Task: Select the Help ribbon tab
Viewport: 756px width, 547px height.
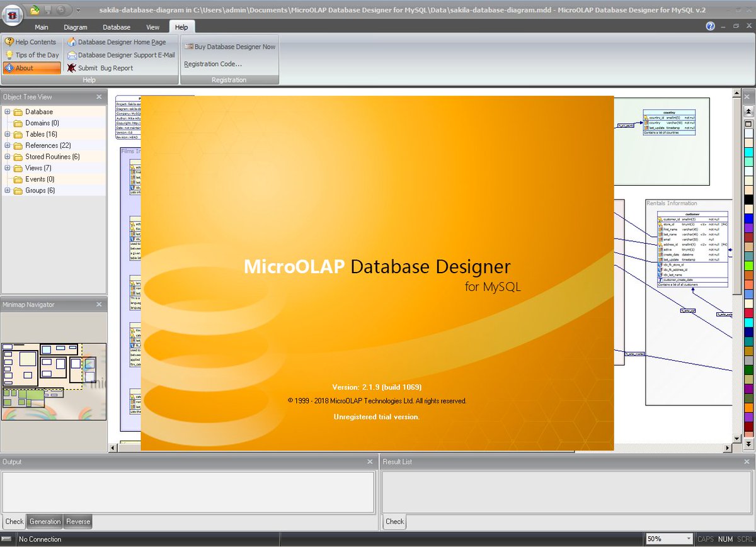Action: [x=182, y=27]
